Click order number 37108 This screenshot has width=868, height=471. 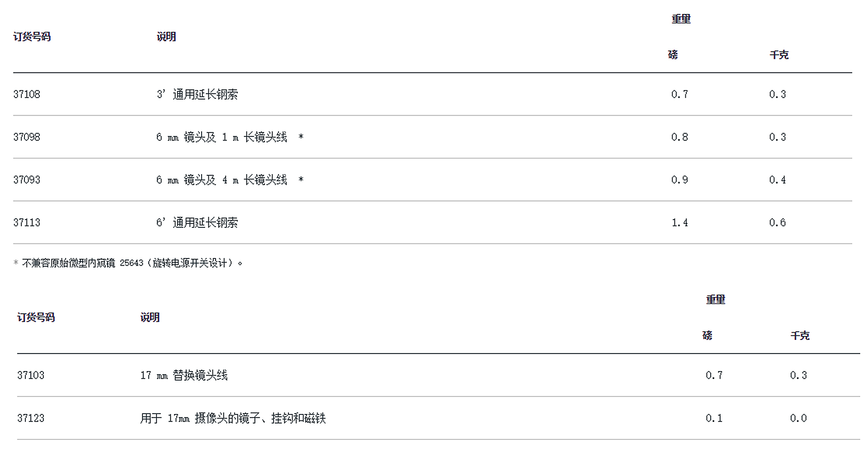pyautogui.click(x=27, y=94)
